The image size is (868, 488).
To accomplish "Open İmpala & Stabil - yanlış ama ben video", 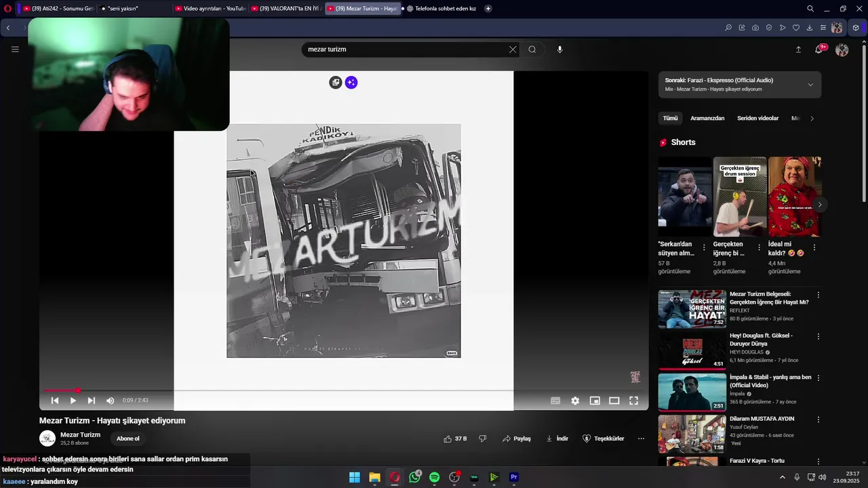I will 770,382.
